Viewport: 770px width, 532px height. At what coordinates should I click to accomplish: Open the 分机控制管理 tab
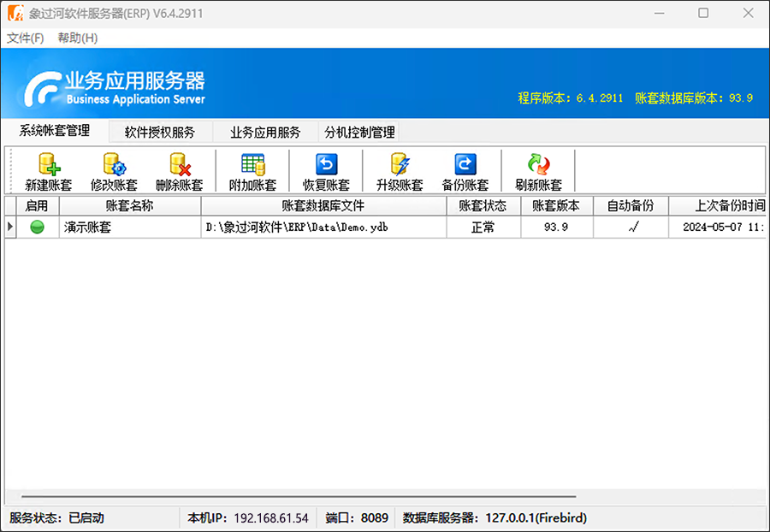click(x=359, y=132)
